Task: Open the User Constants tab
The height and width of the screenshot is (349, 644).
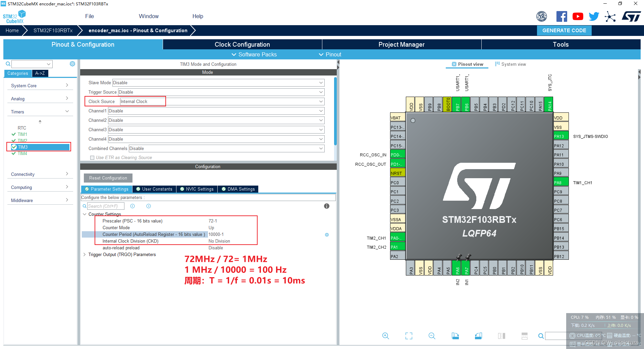Action: [154, 189]
